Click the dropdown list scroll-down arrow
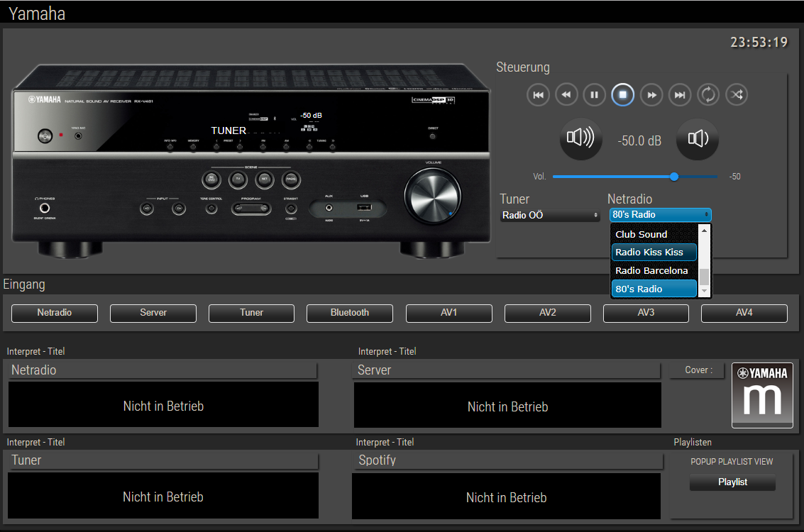 [704, 291]
